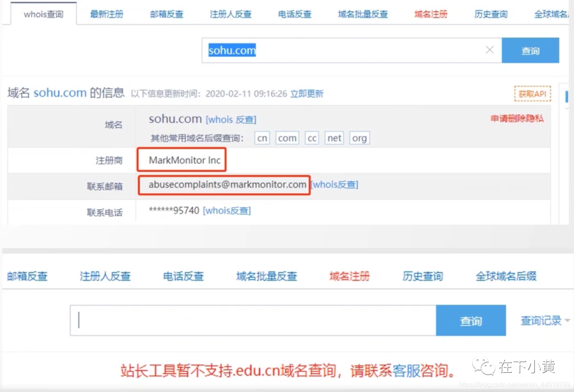Open 电话反查 tab in lower navigation
This screenshot has height=392, width=574.
pyautogui.click(x=183, y=276)
